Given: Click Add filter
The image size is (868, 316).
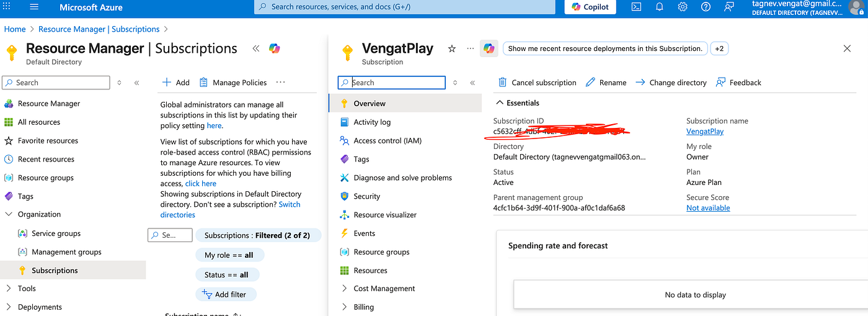Looking at the screenshot, I should tap(226, 294).
